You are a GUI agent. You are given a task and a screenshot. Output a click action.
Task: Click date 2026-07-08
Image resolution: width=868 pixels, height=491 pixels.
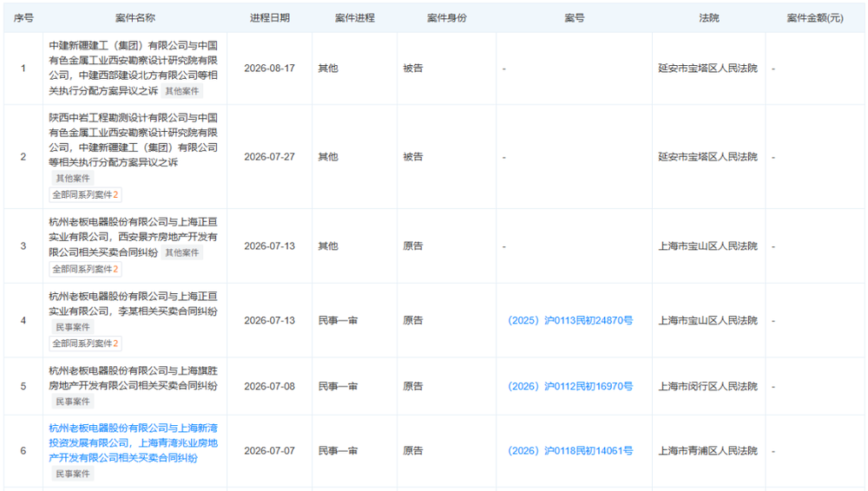(270, 386)
